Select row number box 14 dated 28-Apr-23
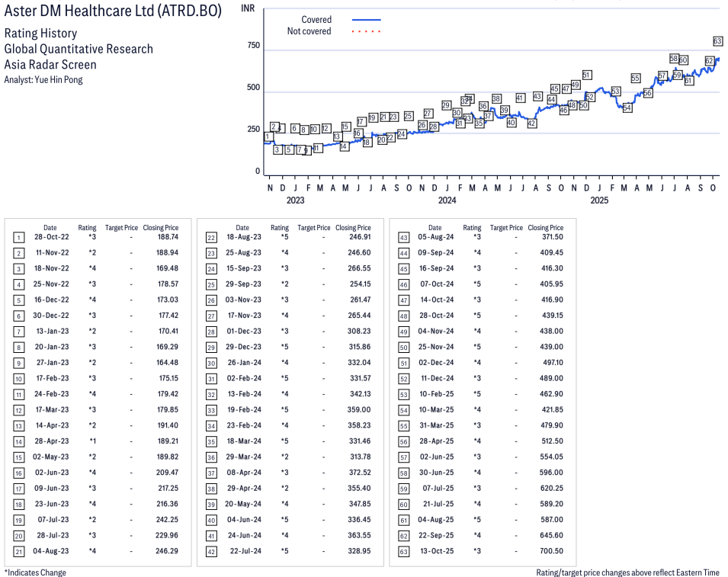Viewport: 728px width, 577px height. [19, 441]
